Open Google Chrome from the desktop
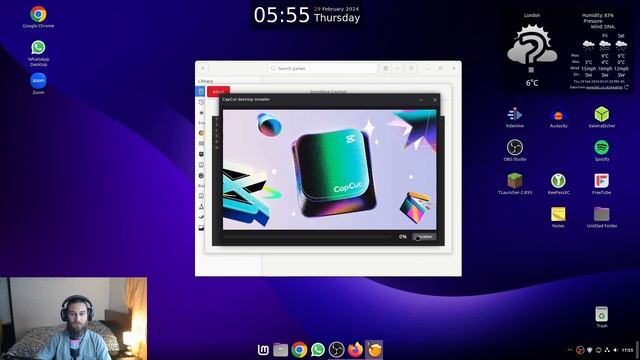Screen dimensions: 640x360 (x=38, y=17)
